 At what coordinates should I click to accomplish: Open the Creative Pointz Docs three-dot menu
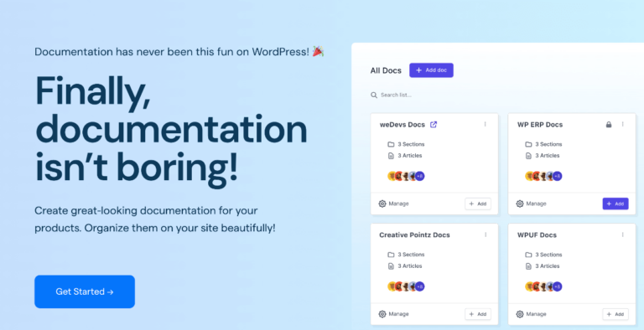(x=486, y=235)
